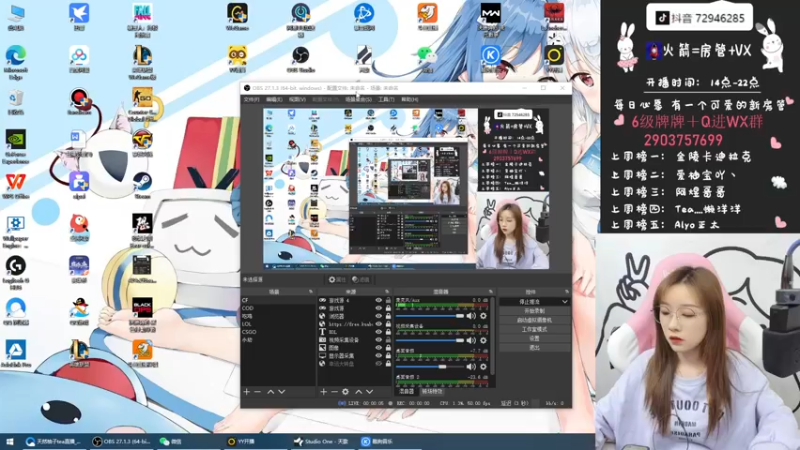This screenshot has width=800, height=450.
Task: Open OBS 设置 settings button
Action: coord(534,339)
